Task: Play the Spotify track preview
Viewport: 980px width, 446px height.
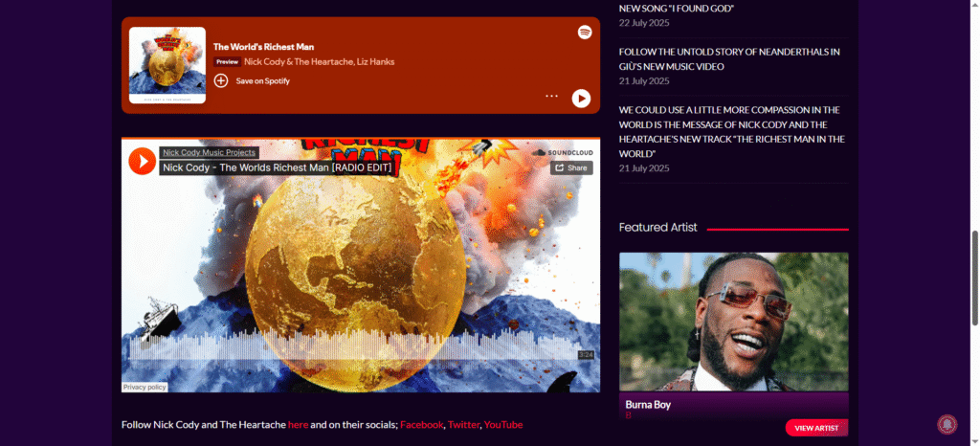Action: click(581, 98)
